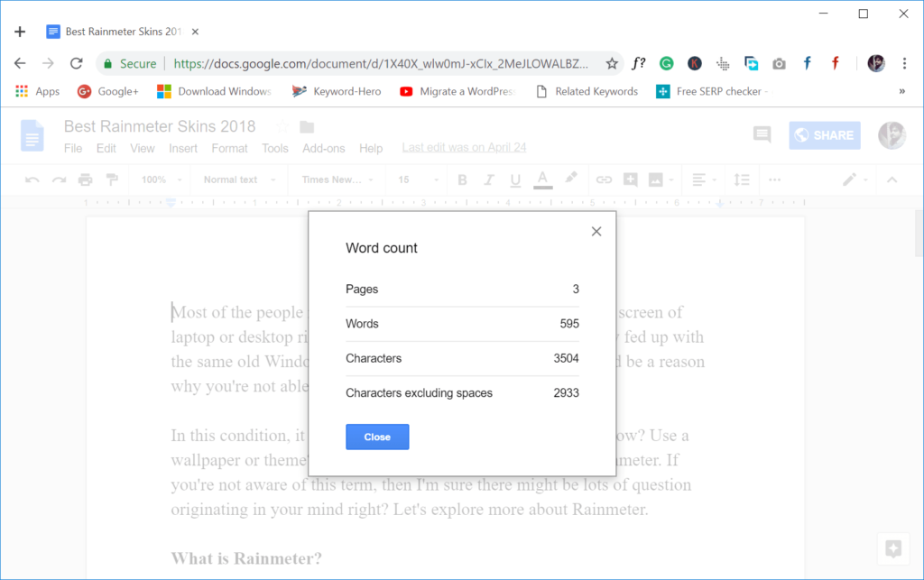Click the comment history icon near Share
The height and width of the screenshot is (580, 924).
click(x=762, y=134)
